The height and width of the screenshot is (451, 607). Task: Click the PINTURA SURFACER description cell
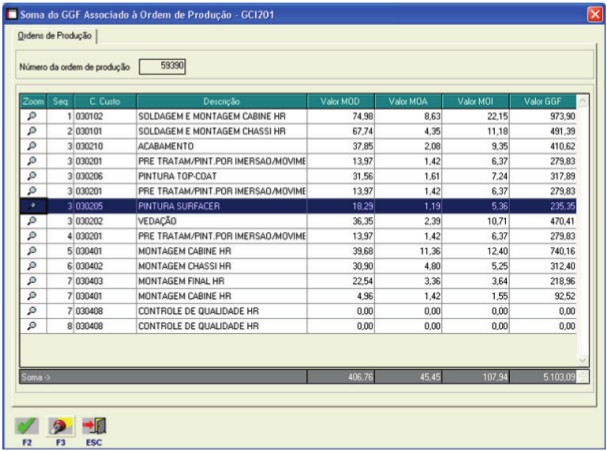(221, 206)
